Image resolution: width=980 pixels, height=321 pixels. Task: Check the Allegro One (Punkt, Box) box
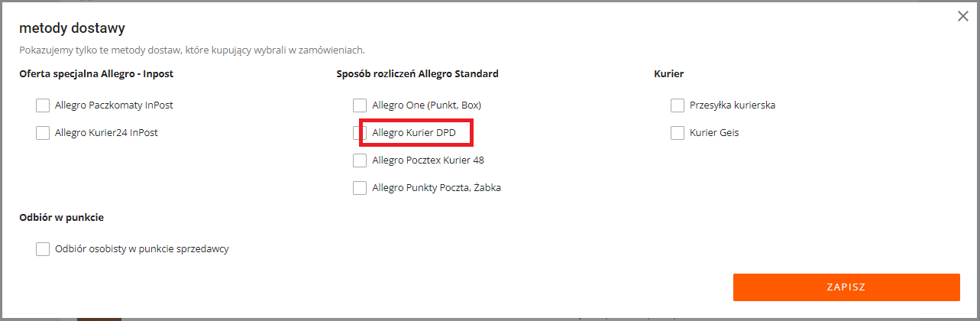tap(360, 105)
